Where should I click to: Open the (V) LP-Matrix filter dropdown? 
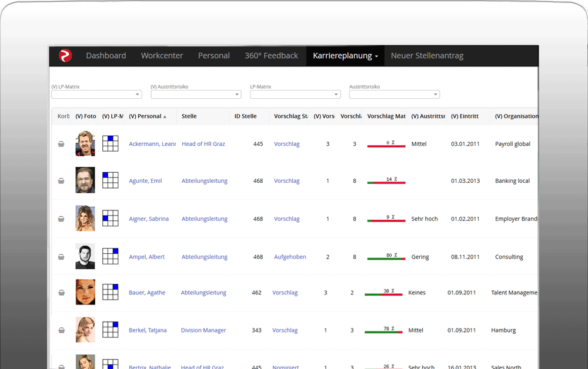pyautogui.click(x=96, y=95)
